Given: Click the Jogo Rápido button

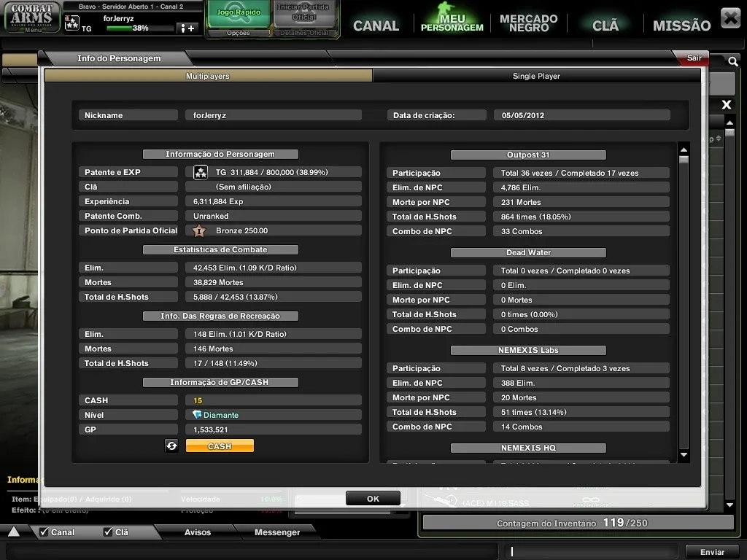Looking at the screenshot, I should pos(239,13).
